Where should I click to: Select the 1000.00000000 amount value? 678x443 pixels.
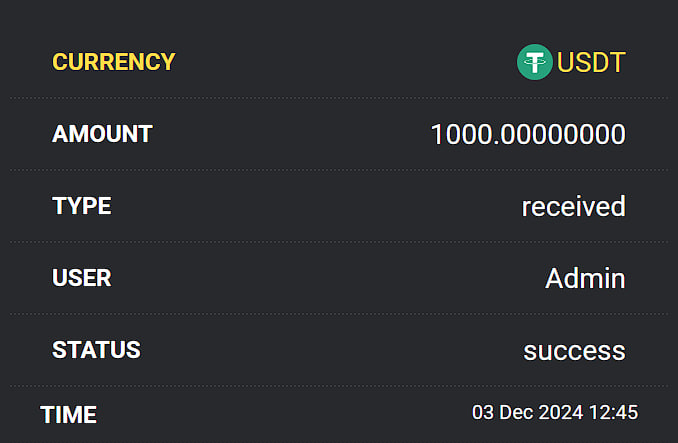[x=528, y=134]
